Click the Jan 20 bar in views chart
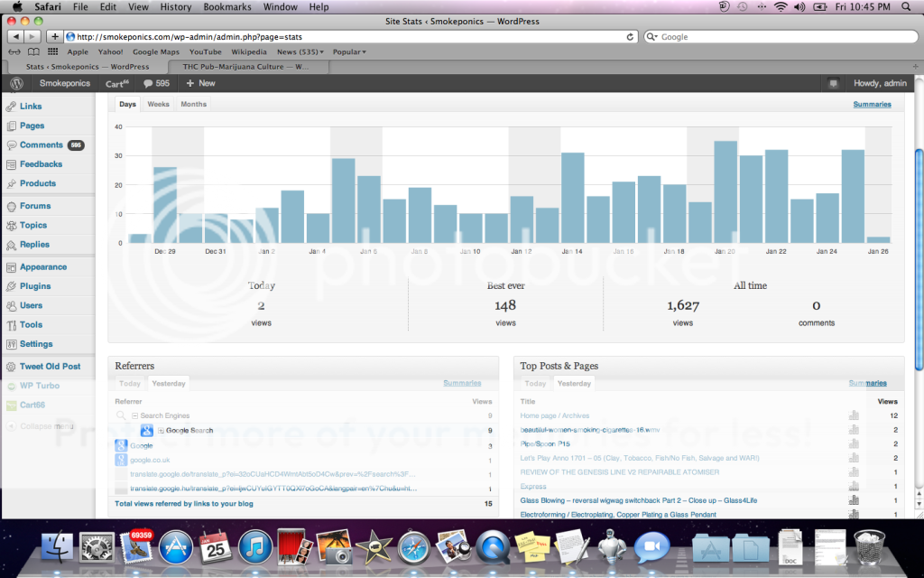The height and width of the screenshot is (578, 924). (x=725, y=191)
